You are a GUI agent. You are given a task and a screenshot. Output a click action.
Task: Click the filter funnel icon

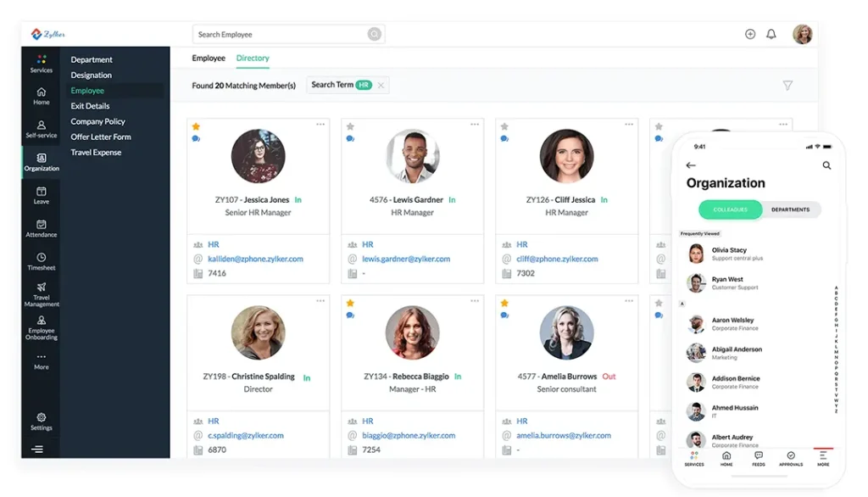pos(787,86)
